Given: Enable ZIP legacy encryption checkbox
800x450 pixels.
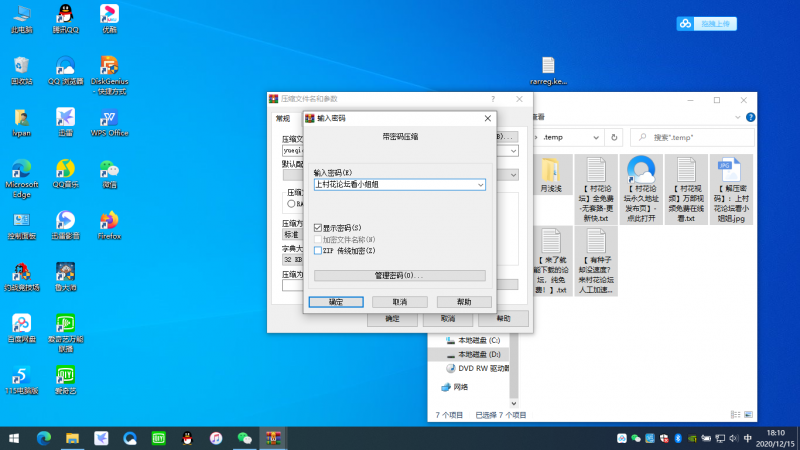Looking at the screenshot, I should point(318,251).
